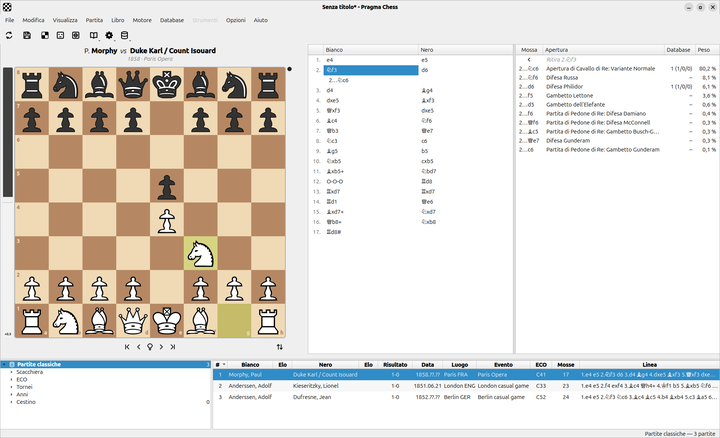Select the variation move 2...Nc6

[x=338, y=80]
